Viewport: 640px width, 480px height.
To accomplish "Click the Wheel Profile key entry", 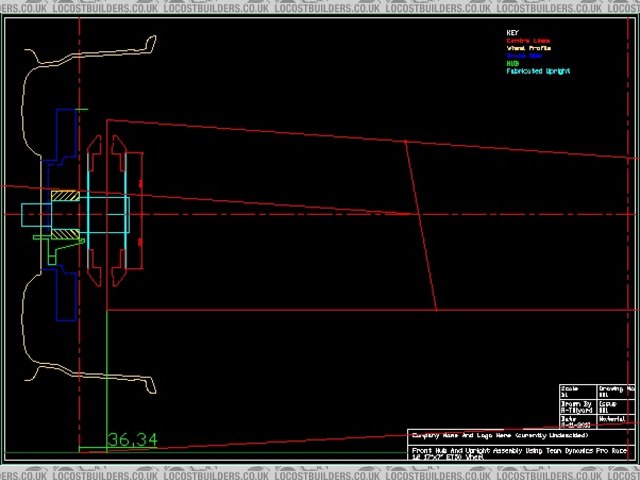I will tap(529, 47).
